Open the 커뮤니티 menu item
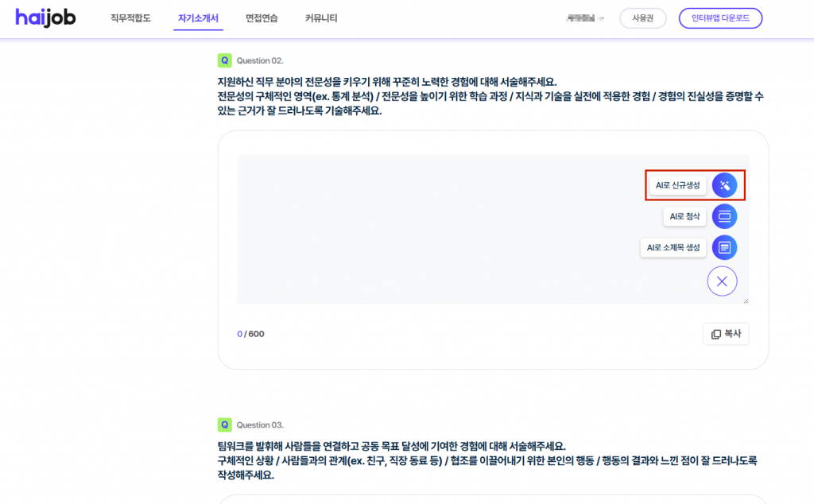814x504 pixels. tap(321, 17)
